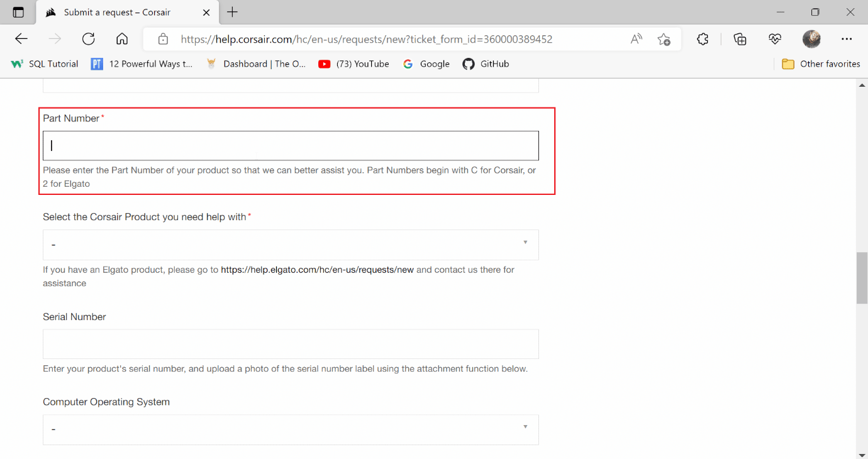Click the address bar URL

(367, 39)
